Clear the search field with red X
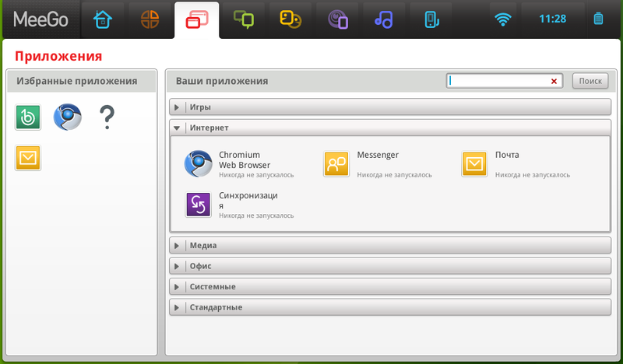The image size is (623, 364). tap(554, 82)
